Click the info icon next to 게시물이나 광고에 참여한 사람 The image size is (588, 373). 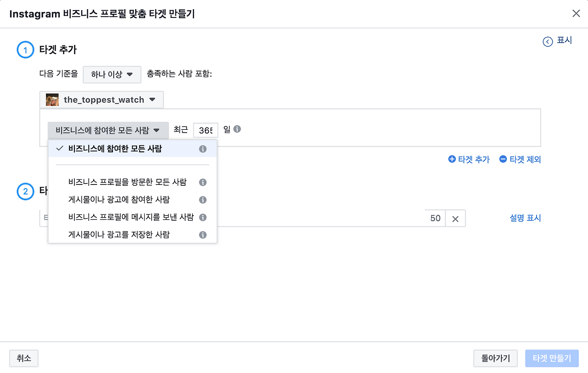coord(203,200)
